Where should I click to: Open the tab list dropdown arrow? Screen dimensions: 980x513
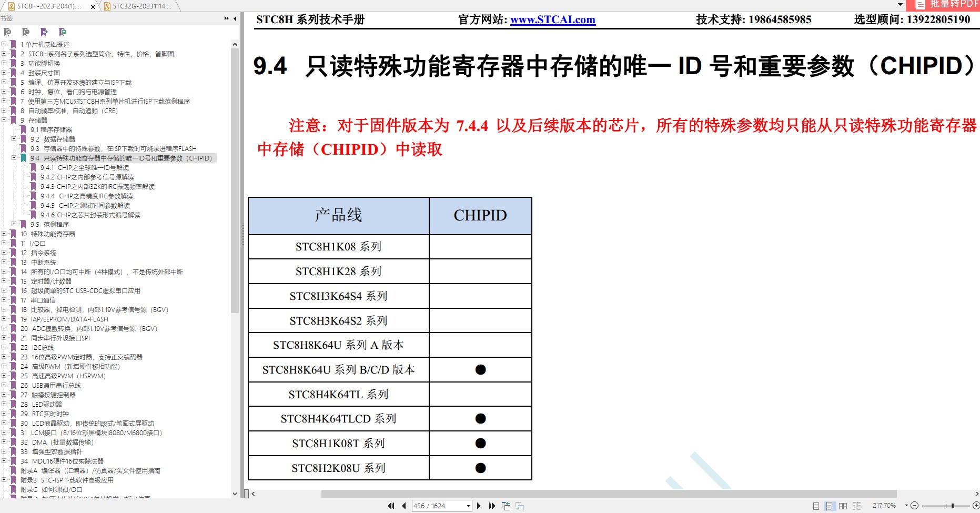[x=901, y=5]
